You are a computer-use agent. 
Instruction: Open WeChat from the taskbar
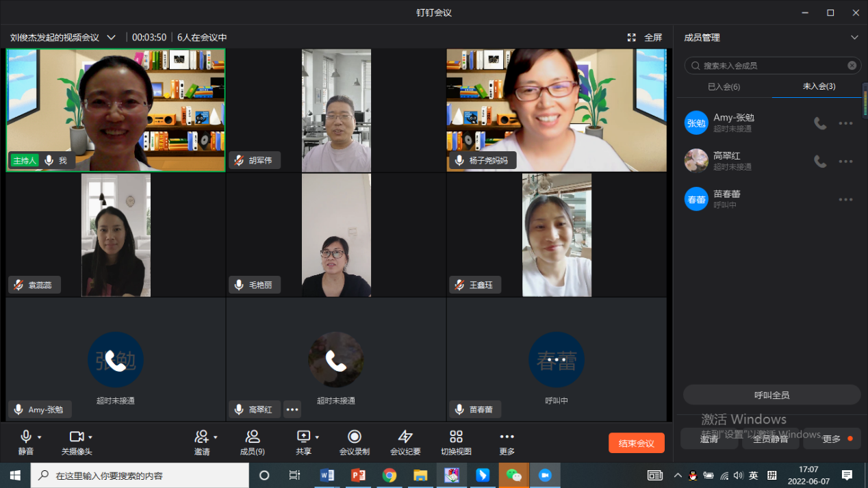[514, 475]
